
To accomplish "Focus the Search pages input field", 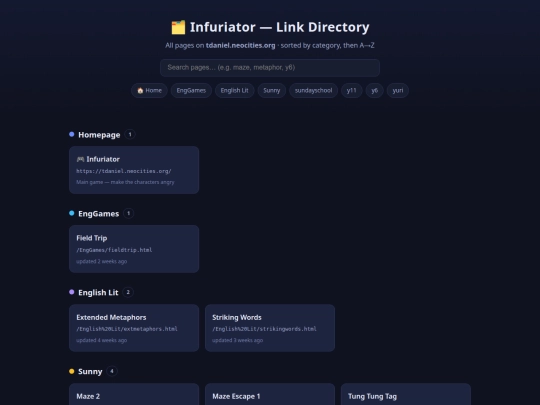I will 270,68.
